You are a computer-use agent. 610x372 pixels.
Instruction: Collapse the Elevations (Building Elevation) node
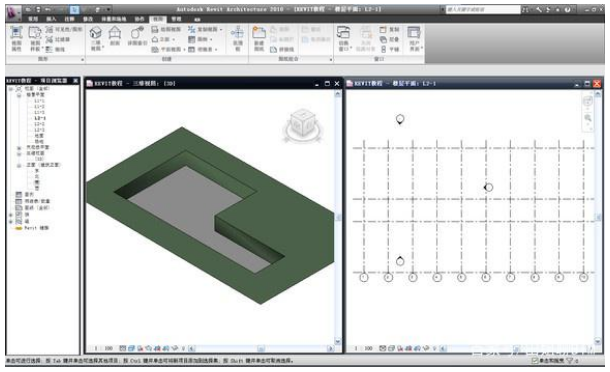(19, 165)
